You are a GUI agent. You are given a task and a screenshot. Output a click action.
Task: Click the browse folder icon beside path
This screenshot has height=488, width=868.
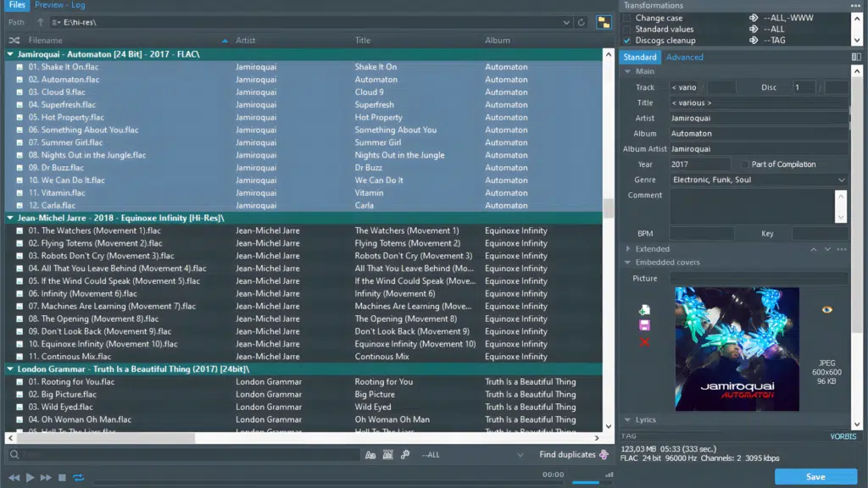[x=604, y=22]
